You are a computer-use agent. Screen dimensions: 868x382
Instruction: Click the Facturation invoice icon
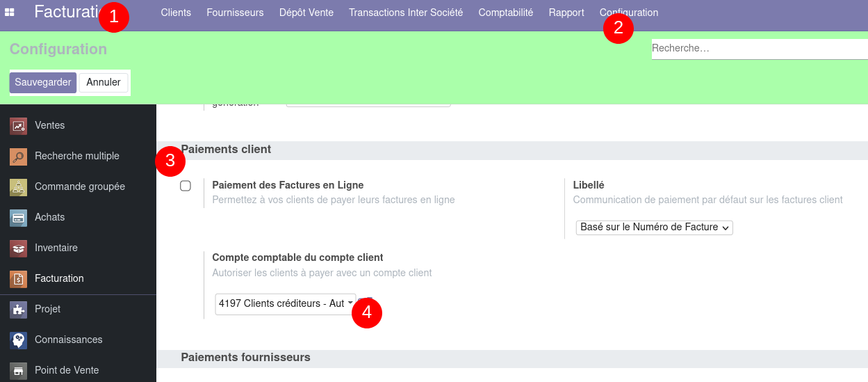pos(18,279)
